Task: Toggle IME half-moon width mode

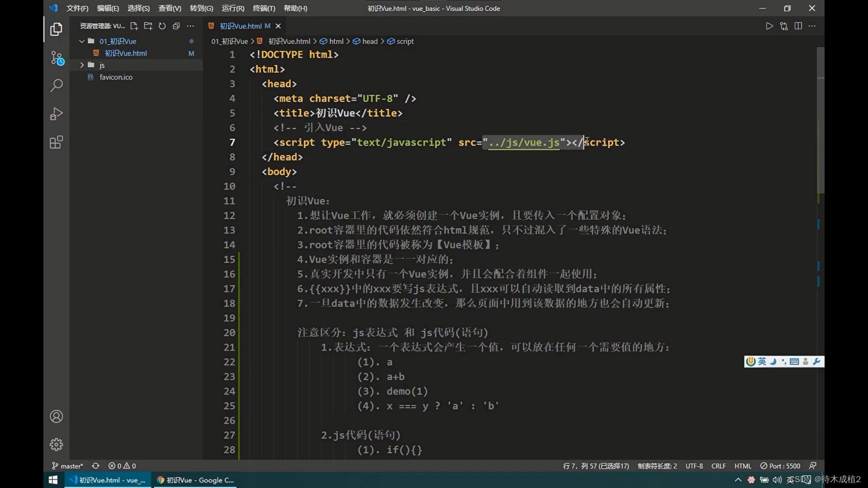Action: (773, 361)
